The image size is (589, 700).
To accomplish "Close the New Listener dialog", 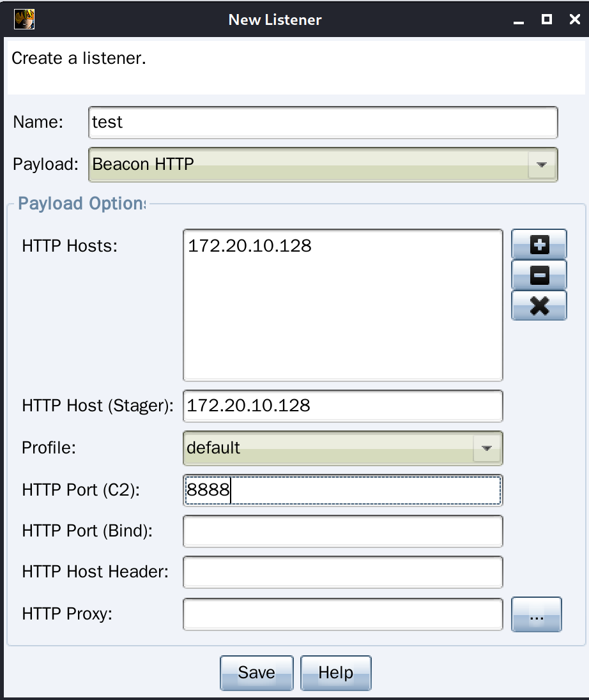I will pos(575,20).
